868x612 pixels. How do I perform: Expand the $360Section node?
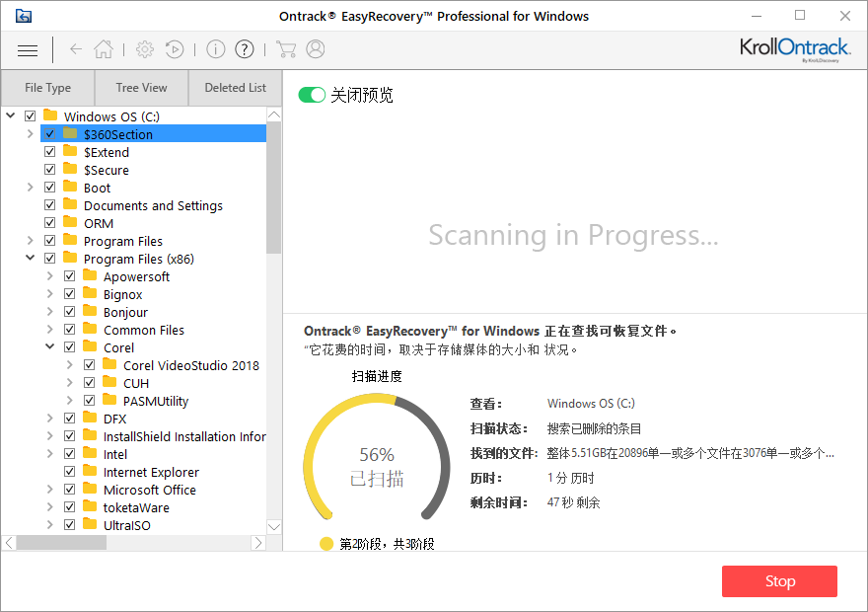click(x=31, y=133)
